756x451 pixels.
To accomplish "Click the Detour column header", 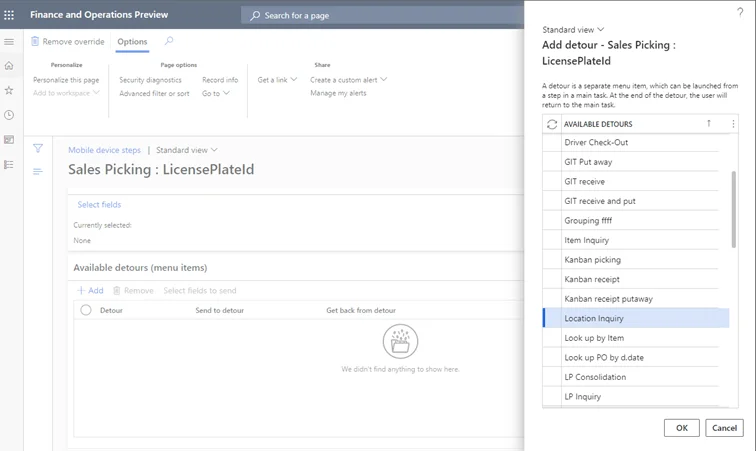I will click(111, 310).
